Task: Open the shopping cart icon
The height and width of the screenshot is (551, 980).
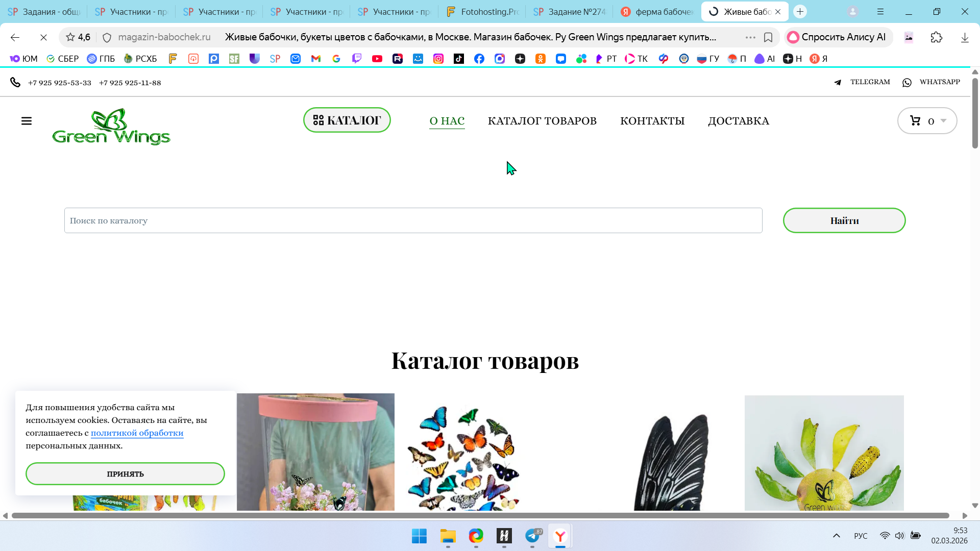Action: point(915,121)
